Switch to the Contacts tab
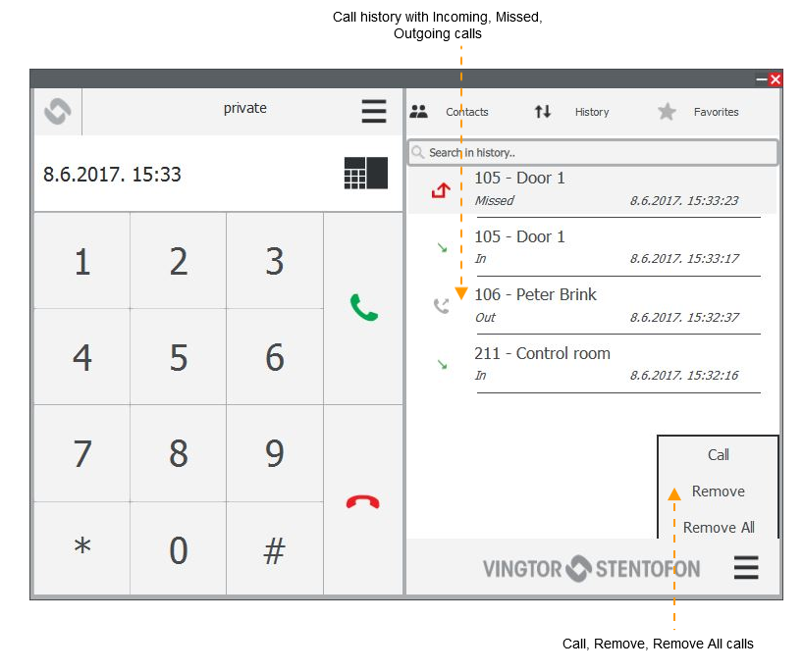Image resolution: width=803 pixels, height=672 pixels. click(x=466, y=112)
